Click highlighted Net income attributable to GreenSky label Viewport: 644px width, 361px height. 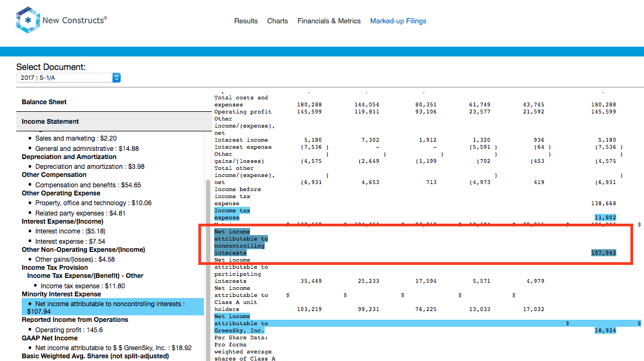pyautogui.click(x=241, y=323)
